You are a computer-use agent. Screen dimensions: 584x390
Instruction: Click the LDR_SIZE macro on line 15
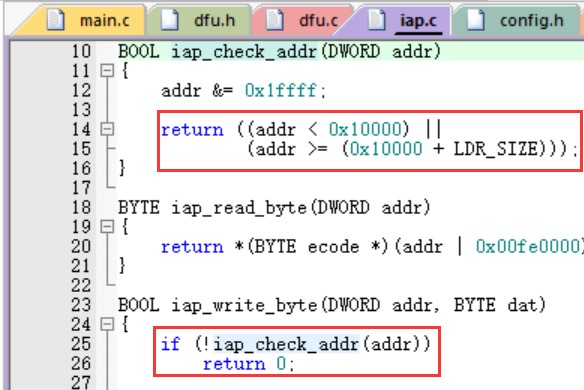[x=496, y=149]
